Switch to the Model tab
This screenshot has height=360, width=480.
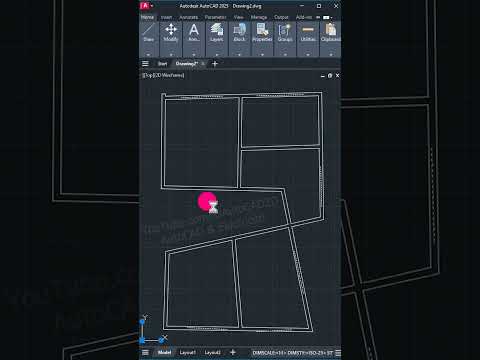(164, 352)
